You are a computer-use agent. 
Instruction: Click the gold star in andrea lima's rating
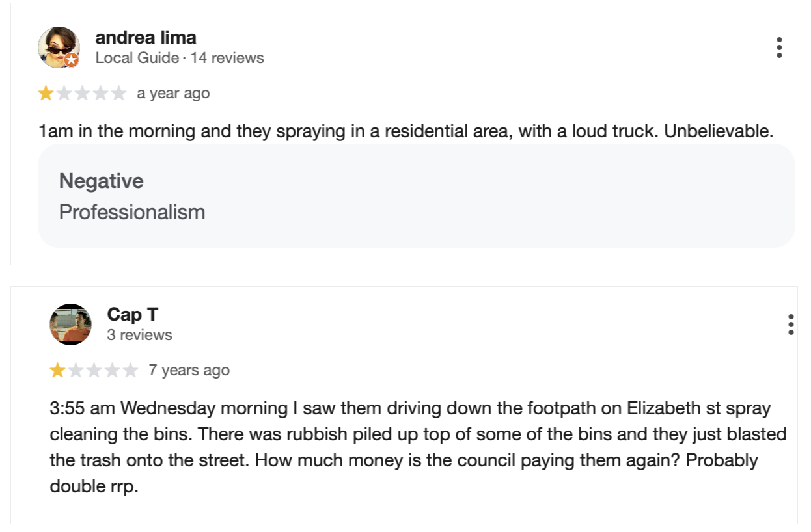coord(46,94)
